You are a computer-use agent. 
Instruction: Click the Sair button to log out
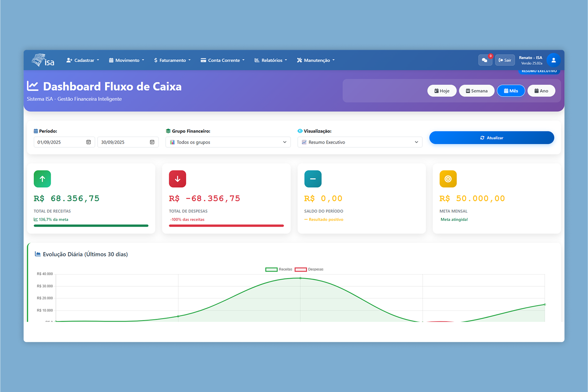click(505, 60)
